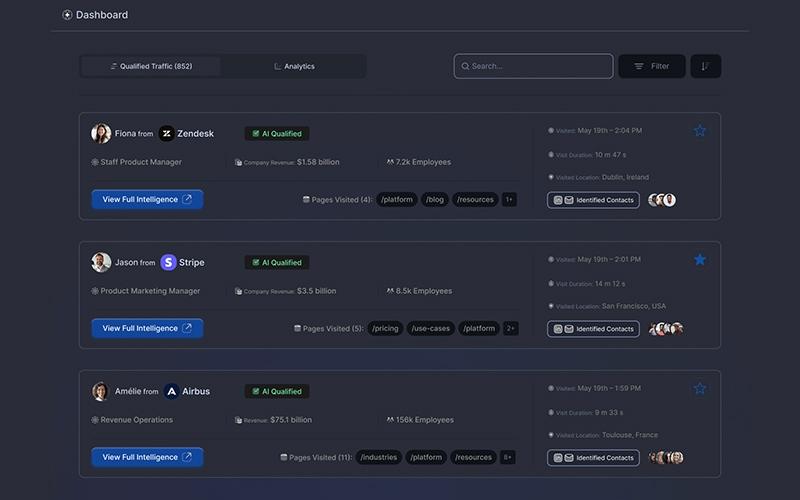Click contact avatars on Stripe card
The image size is (800, 500).
coord(666,329)
